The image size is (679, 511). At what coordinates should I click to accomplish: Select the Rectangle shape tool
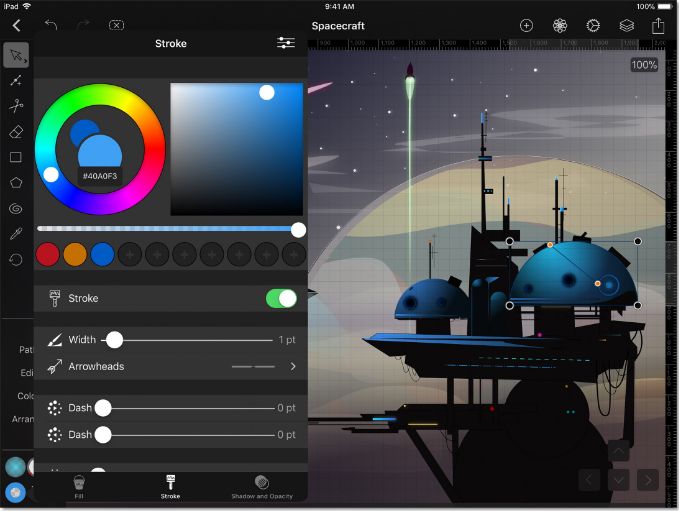(16, 157)
